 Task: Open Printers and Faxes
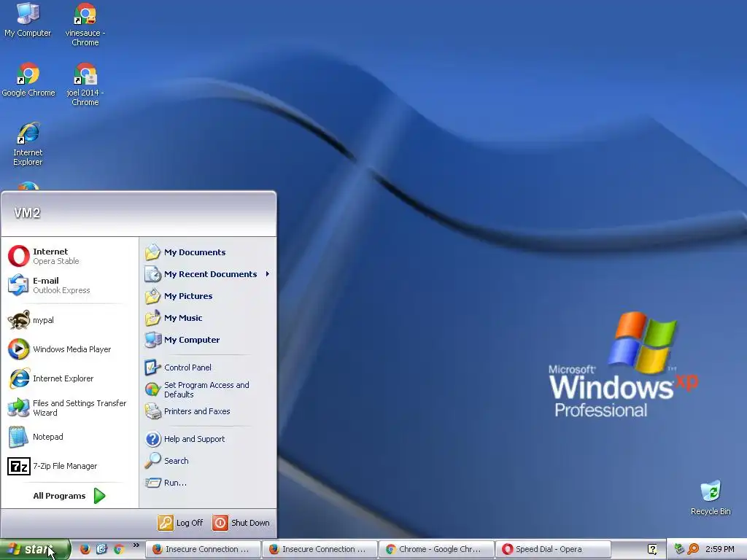(208, 411)
